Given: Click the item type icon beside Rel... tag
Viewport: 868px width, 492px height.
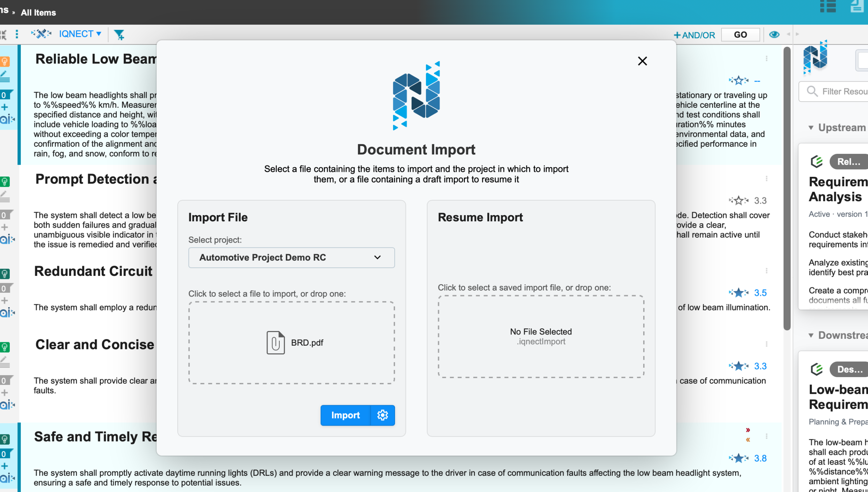Looking at the screenshot, I should [816, 162].
